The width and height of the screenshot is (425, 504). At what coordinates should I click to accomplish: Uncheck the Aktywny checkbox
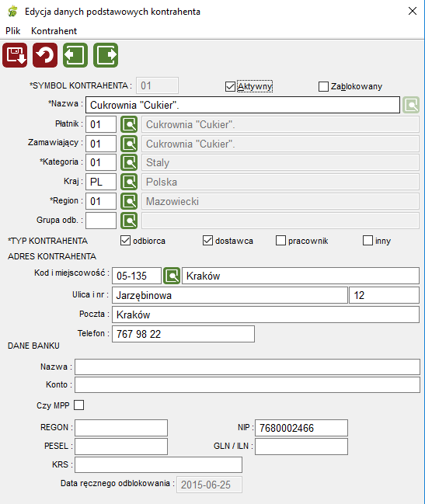click(230, 86)
